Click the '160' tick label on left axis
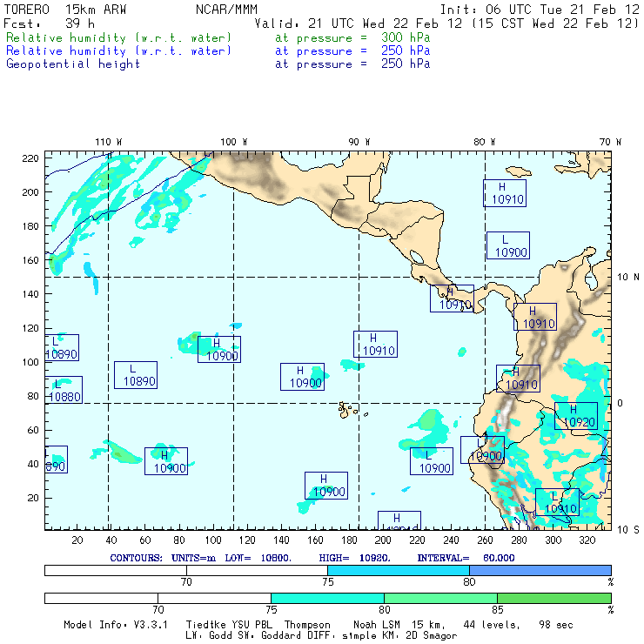Viewport: 644px width, 644px height. click(x=30, y=260)
